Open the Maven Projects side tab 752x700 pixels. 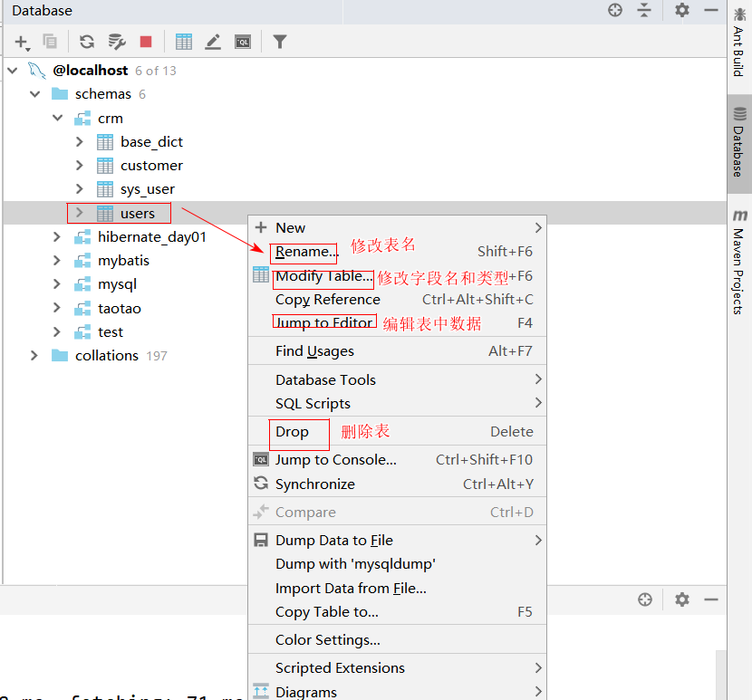739,263
